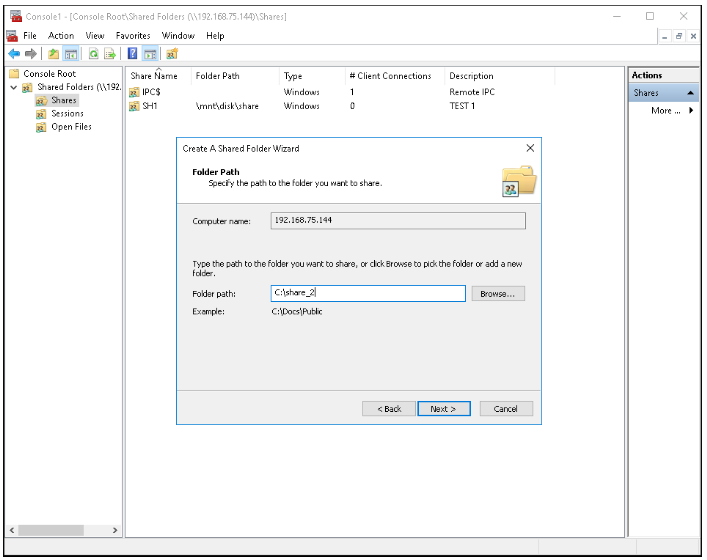Click the tree pane scroll right arrow
Screen dimensions: 707x560
point(115,530)
